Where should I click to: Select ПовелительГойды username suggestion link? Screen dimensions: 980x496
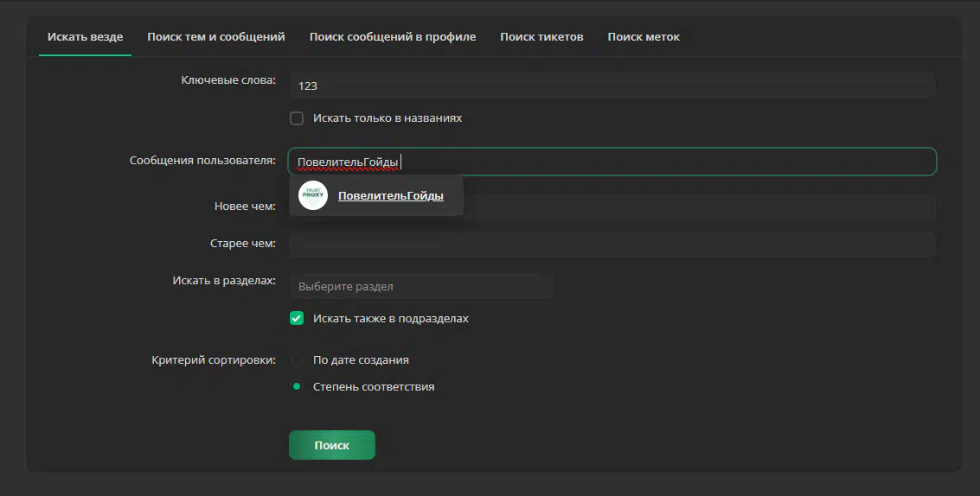(x=391, y=195)
